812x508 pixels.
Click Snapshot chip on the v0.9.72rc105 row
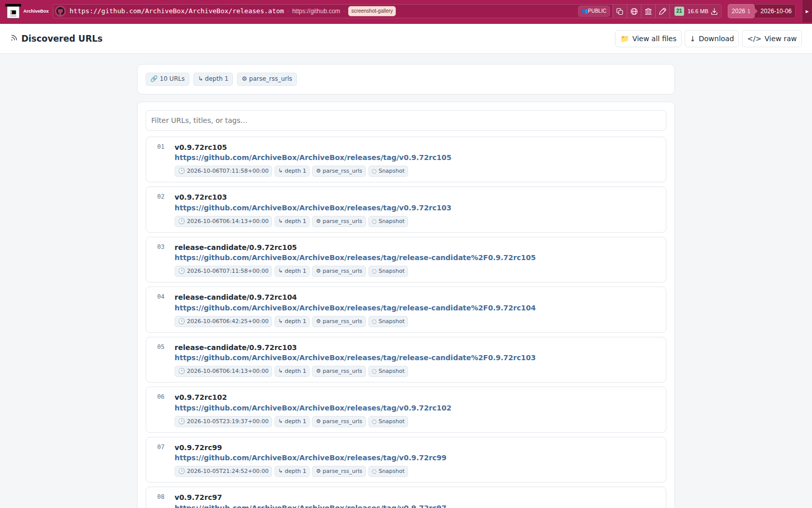[x=388, y=171]
